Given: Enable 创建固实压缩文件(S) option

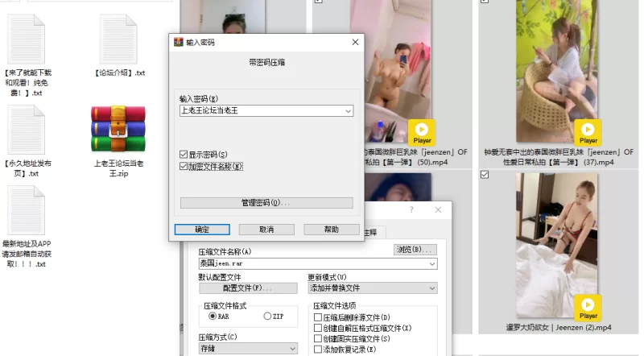Looking at the screenshot, I should (317, 339).
